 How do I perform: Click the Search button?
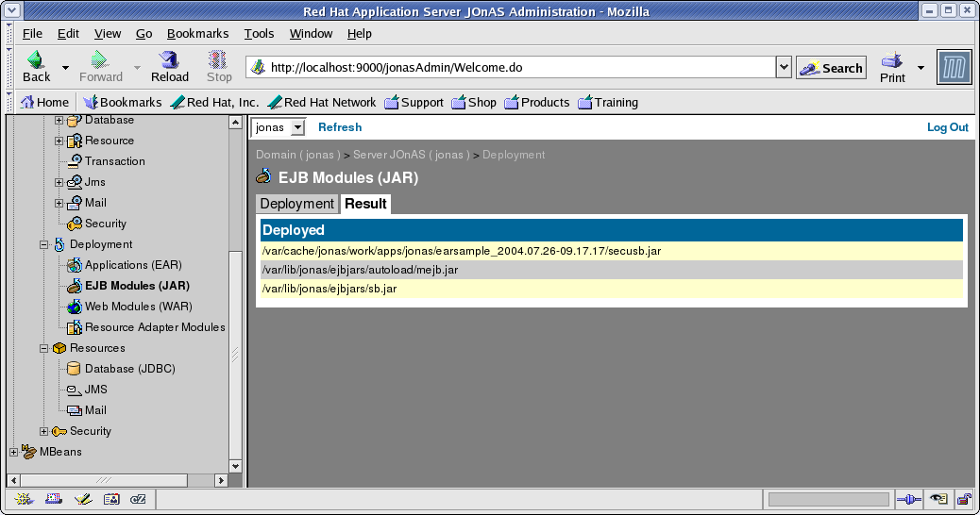(x=831, y=68)
